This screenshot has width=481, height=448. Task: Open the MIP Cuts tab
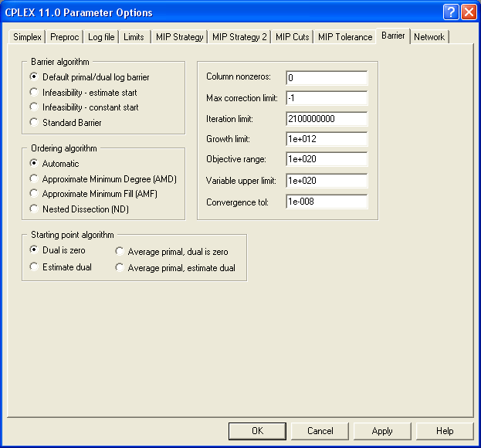tap(293, 37)
